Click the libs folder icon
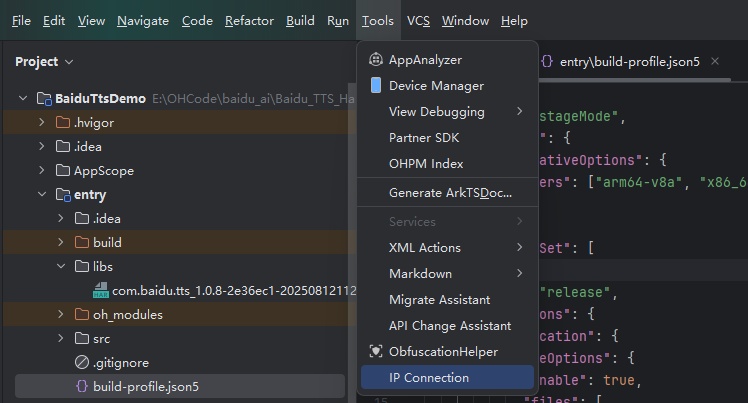The height and width of the screenshot is (403, 748). [82, 266]
